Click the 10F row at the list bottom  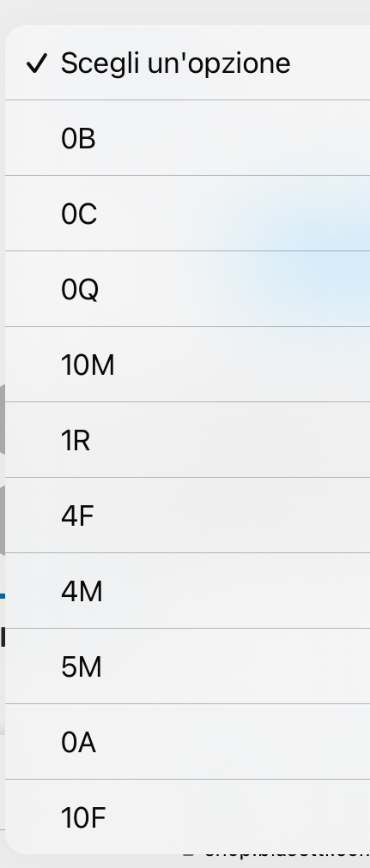(188, 817)
